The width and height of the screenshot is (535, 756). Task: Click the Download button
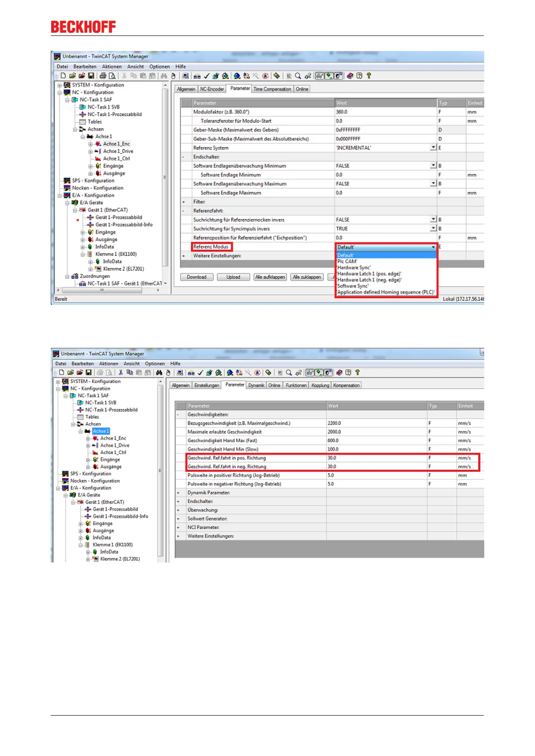click(197, 277)
